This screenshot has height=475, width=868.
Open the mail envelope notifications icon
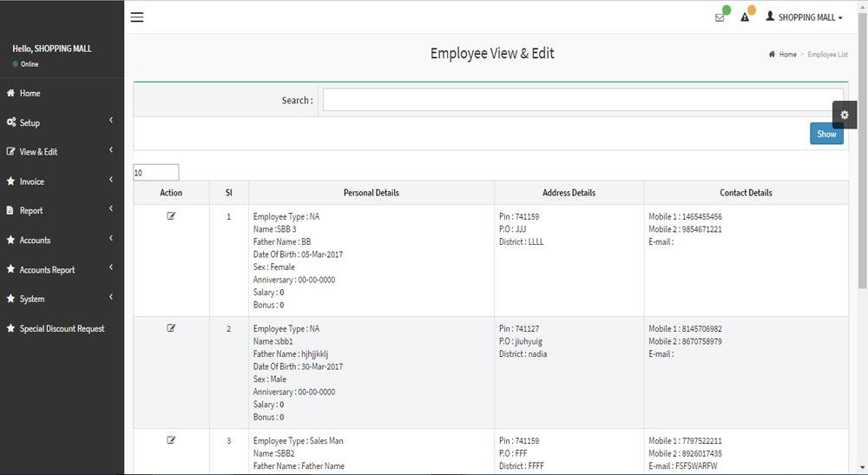tap(720, 17)
